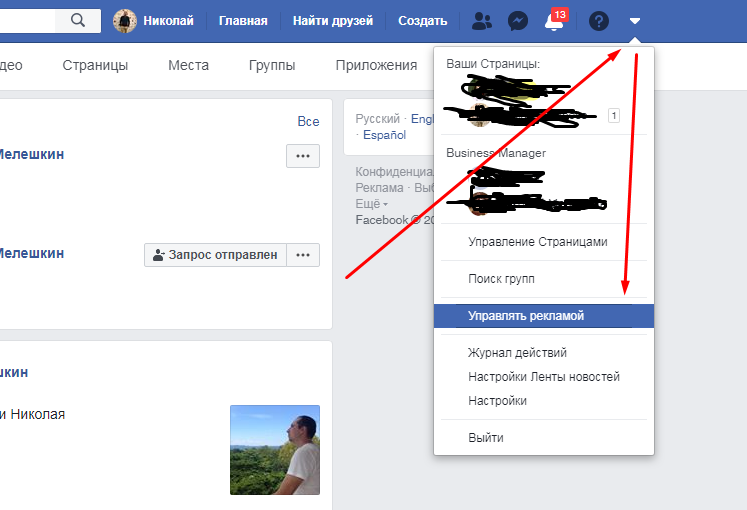Expand Ещё footer dropdown
The width and height of the screenshot is (747, 510).
pyautogui.click(x=372, y=204)
